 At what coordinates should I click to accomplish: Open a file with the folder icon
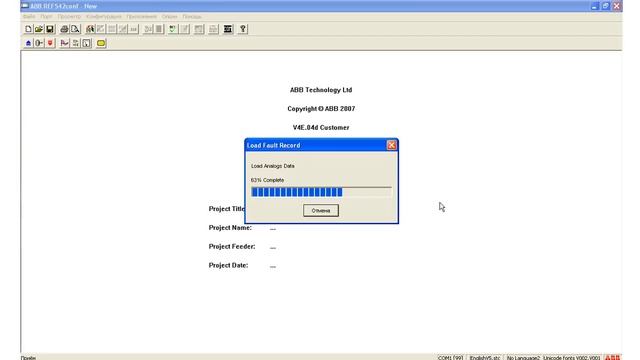point(39,29)
